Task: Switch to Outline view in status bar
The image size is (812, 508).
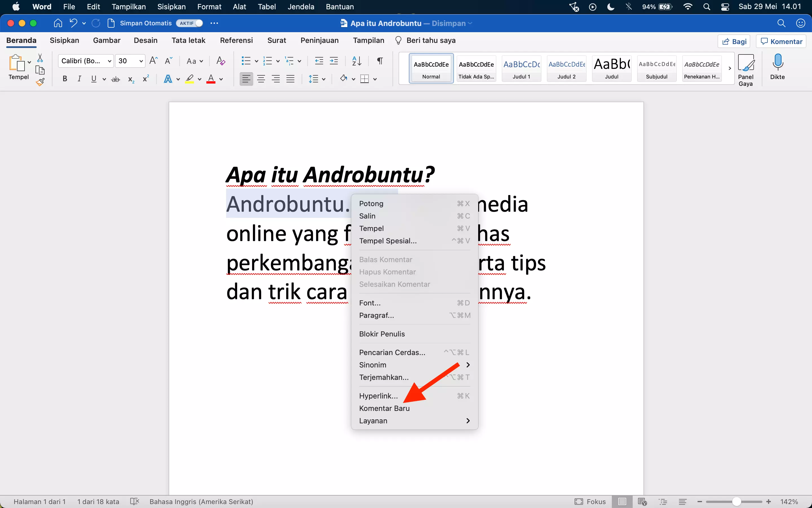Action: click(x=663, y=502)
